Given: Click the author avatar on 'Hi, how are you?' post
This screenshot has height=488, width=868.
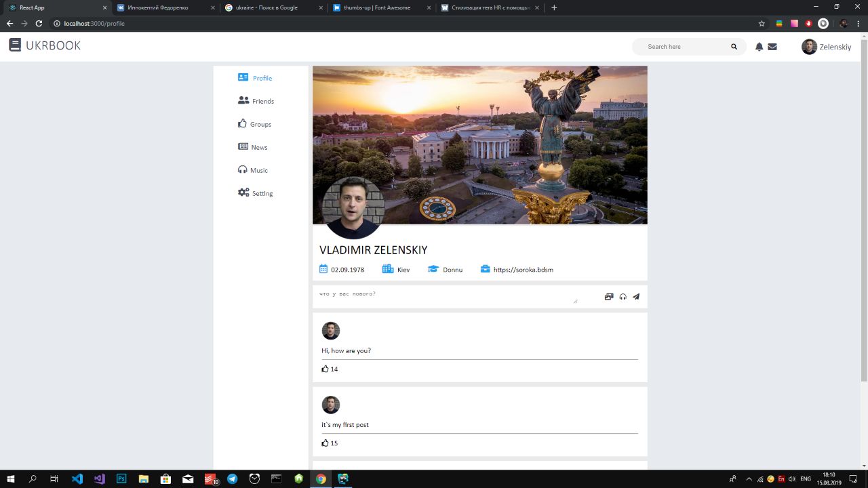Looking at the screenshot, I should tap(331, 331).
